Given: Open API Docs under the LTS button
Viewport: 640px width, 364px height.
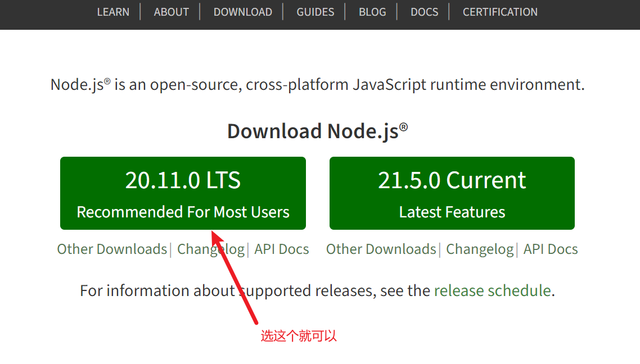Looking at the screenshot, I should [282, 249].
